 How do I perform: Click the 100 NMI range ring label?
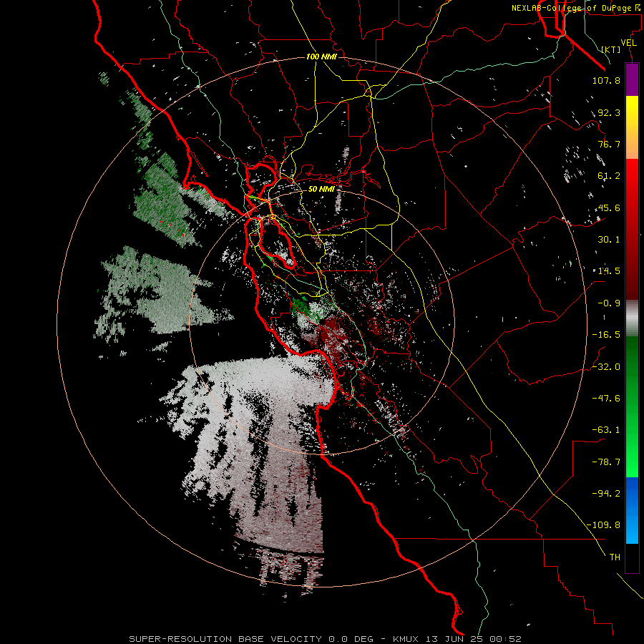click(x=321, y=57)
